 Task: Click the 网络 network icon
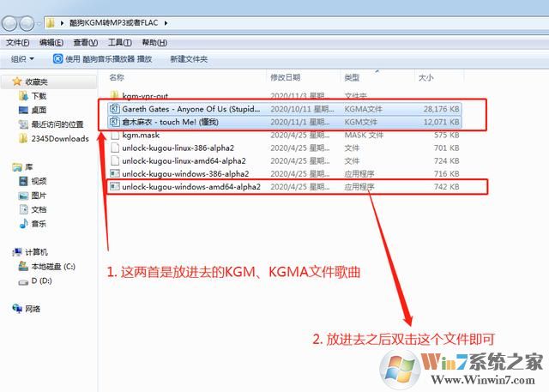[x=17, y=308]
